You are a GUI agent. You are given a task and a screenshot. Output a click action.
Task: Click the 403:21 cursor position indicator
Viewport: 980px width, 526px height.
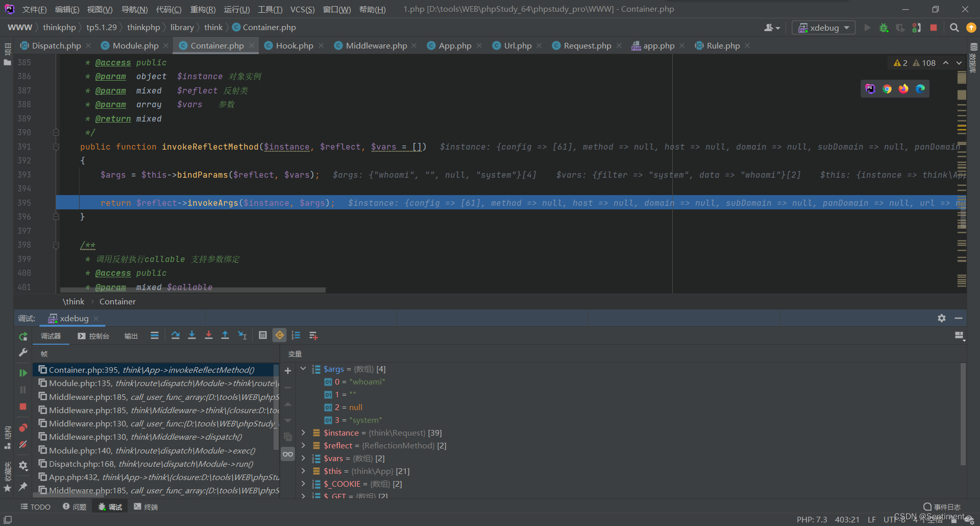point(847,519)
